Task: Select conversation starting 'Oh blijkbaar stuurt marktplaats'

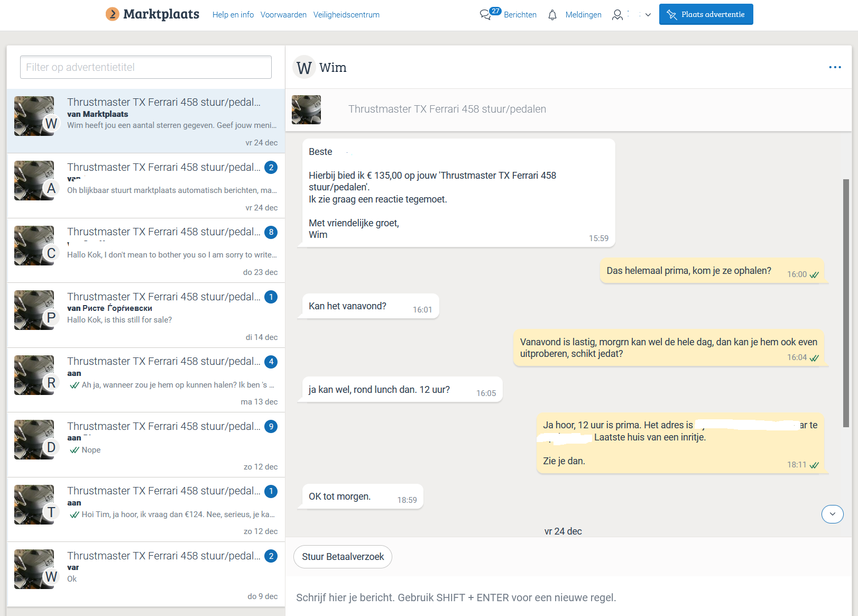Action: pos(146,186)
